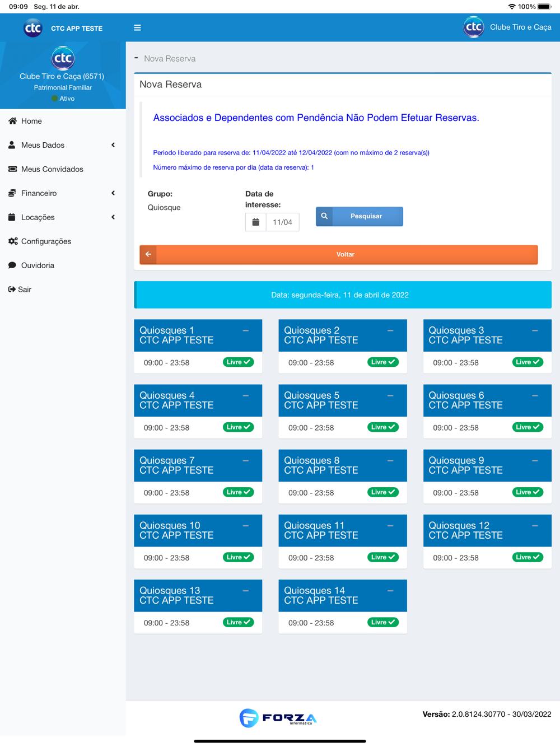Collapse the Quiosques 6 card with minus
This screenshot has height=747, width=560.
(535, 395)
